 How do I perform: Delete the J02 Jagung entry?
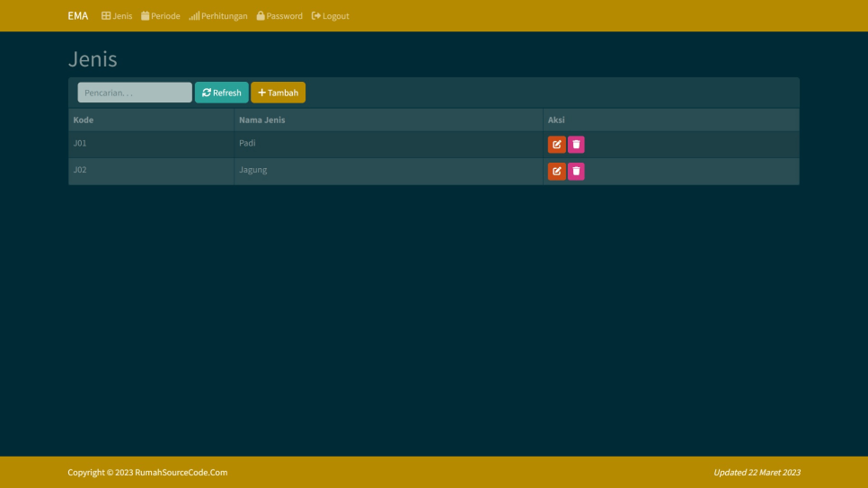(x=576, y=172)
